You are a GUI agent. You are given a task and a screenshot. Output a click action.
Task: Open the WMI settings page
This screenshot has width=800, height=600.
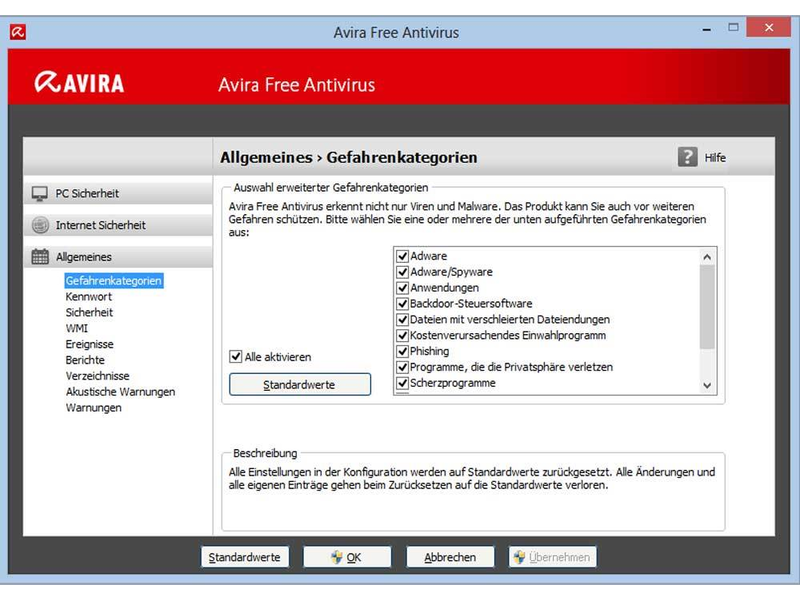(x=77, y=328)
